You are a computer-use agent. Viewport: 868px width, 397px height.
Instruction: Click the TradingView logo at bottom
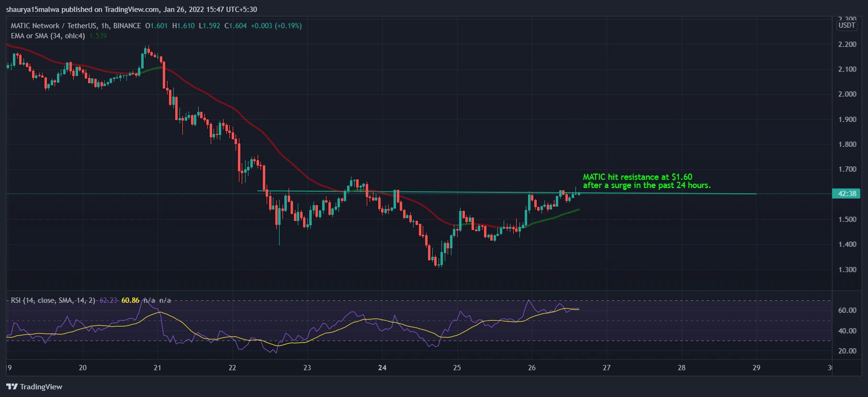point(34,386)
